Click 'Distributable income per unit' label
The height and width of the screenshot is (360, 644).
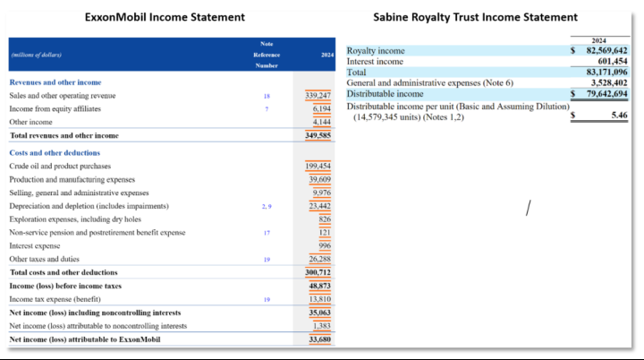458,112
